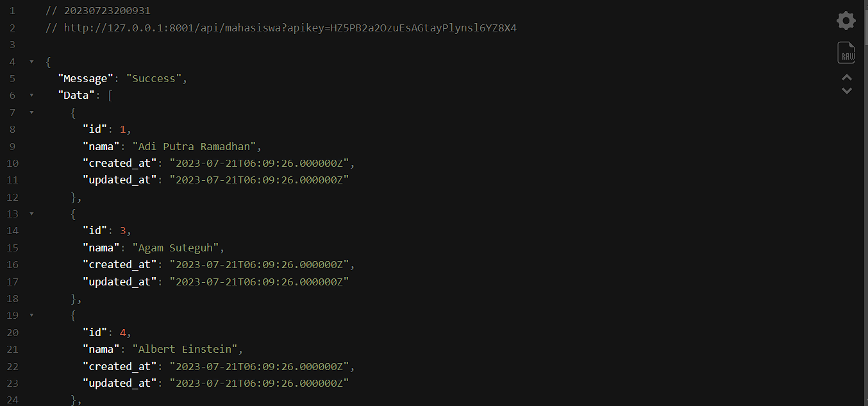The height and width of the screenshot is (406, 868).
Task: Collapse the root object on line 4
Action: (31, 62)
